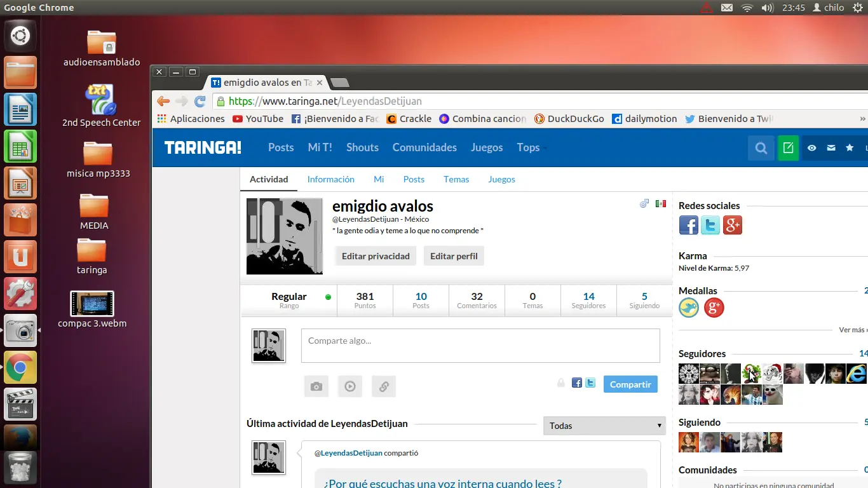
Task: Click the Editar perfil button
Action: (x=454, y=256)
